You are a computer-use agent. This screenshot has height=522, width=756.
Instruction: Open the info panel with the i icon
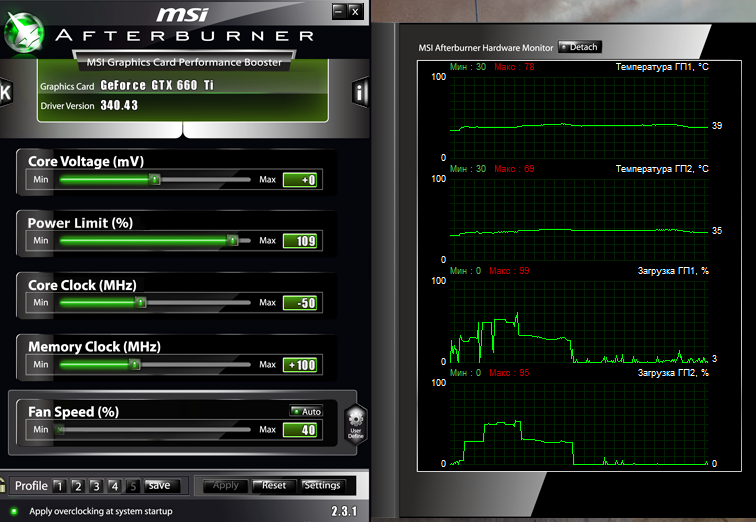click(x=360, y=92)
